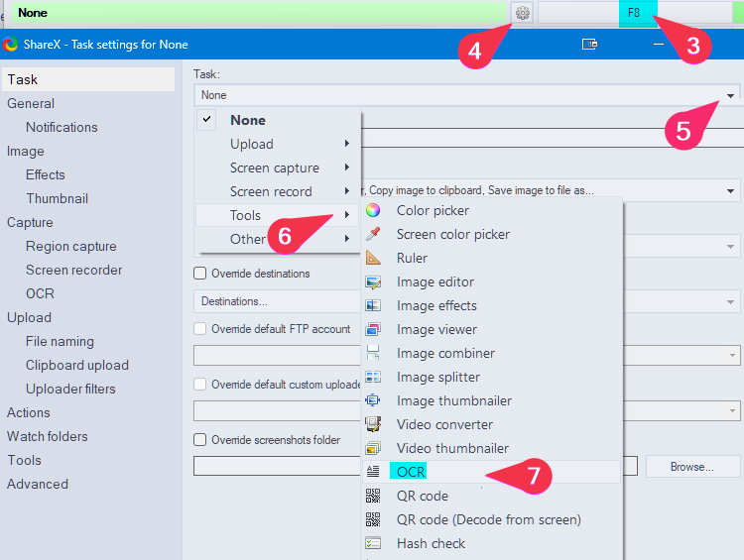The height and width of the screenshot is (560, 744).
Task: Click the title bar icon left of minimize
Action: [x=590, y=44]
